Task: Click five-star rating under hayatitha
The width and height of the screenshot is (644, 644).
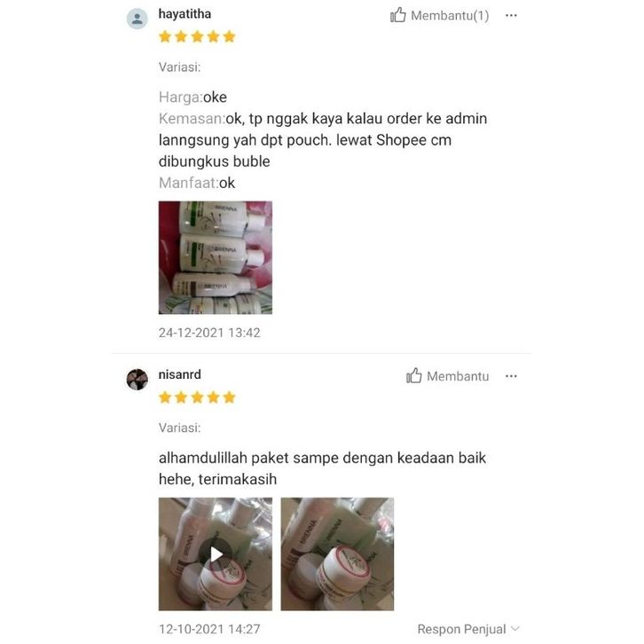Action: (x=197, y=36)
